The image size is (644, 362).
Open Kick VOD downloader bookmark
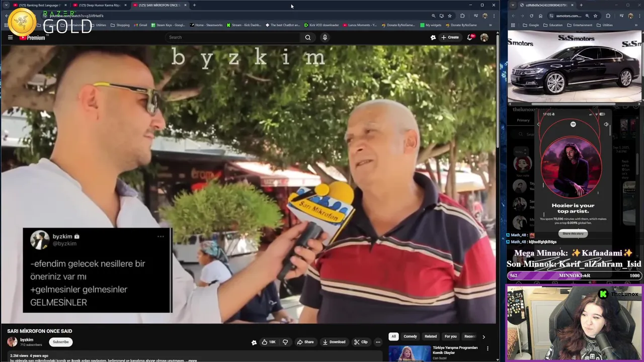pyautogui.click(x=321, y=25)
